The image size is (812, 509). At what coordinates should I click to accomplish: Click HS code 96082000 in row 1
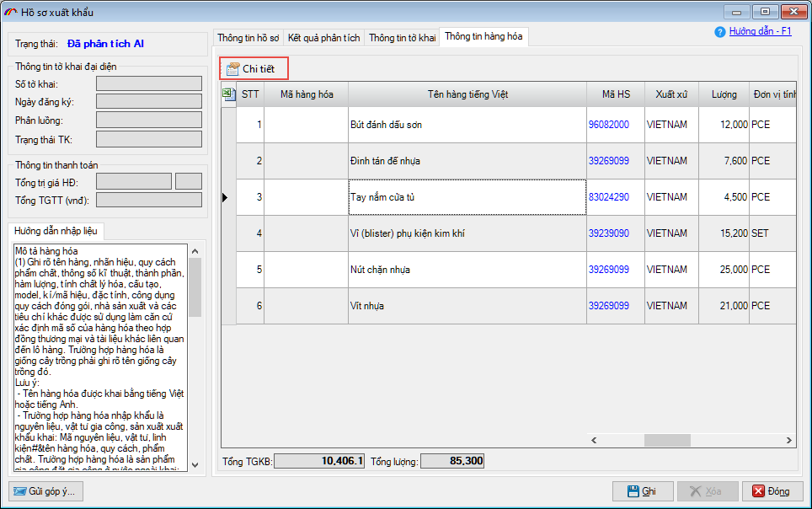coord(608,125)
